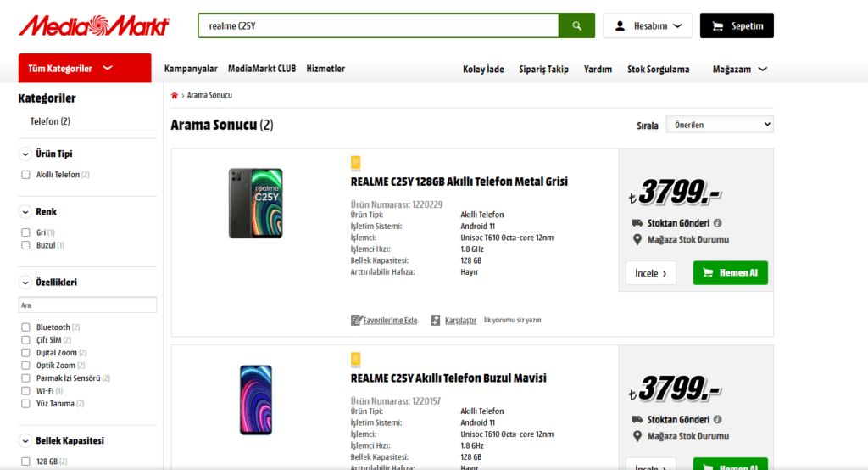Click the realme C25Y Metal Grisi thumbnail
This screenshot has width=868, height=470.
[x=255, y=204]
